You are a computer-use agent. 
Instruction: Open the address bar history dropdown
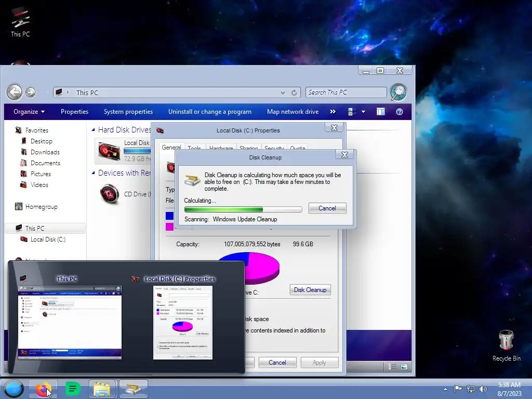pos(283,92)
